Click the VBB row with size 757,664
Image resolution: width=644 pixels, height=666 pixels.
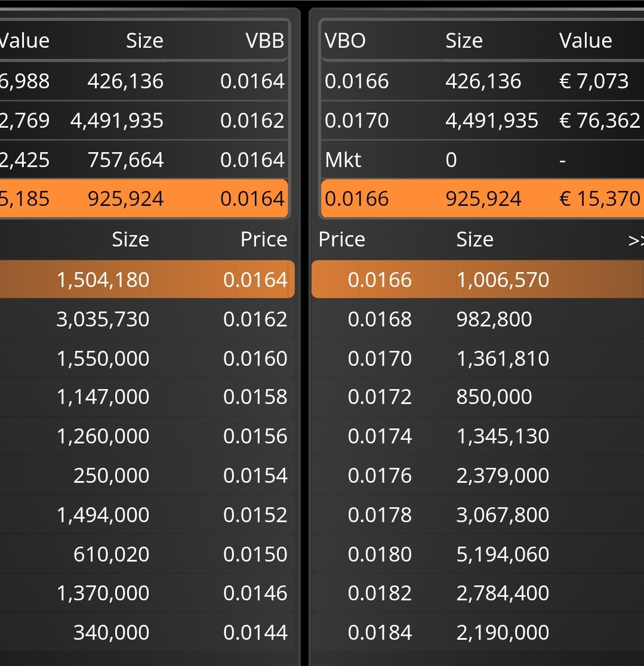click(144, 160)
